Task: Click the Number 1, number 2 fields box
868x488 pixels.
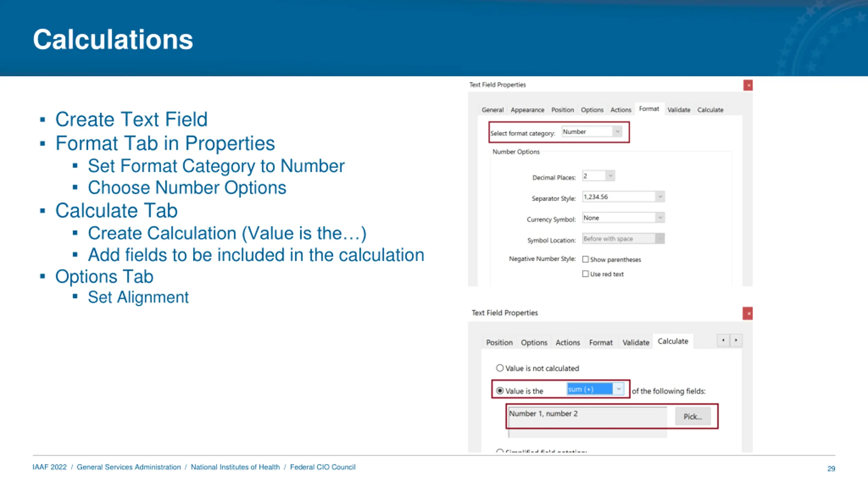Action: pyautogui.click(x=587, y=422)
